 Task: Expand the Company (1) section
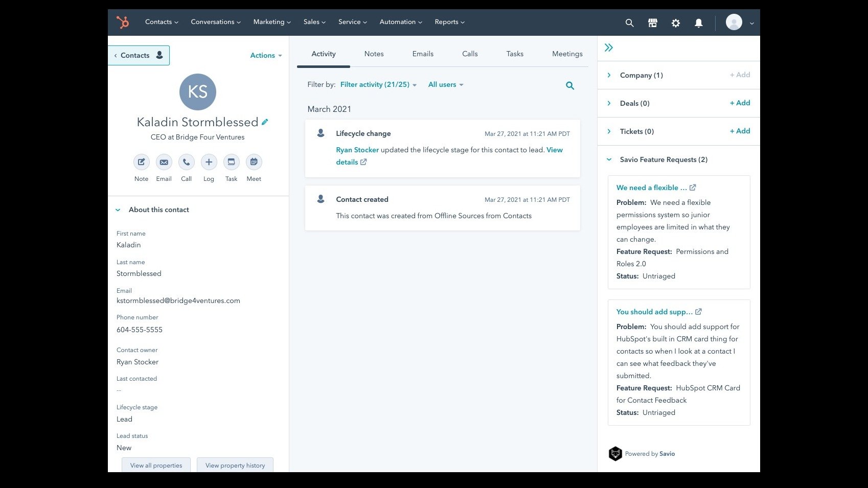(x=609, y=75)
